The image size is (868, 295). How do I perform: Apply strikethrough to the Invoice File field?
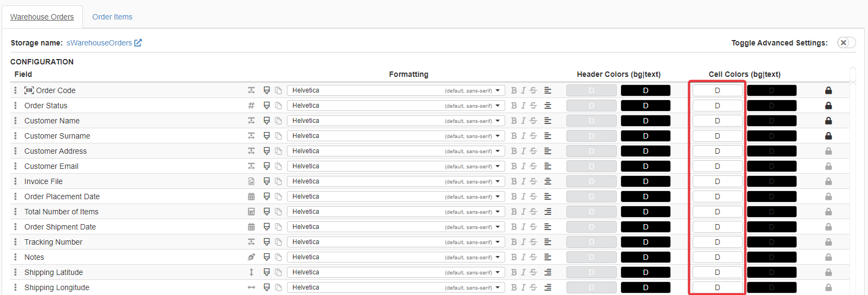[x=533, y=181]
